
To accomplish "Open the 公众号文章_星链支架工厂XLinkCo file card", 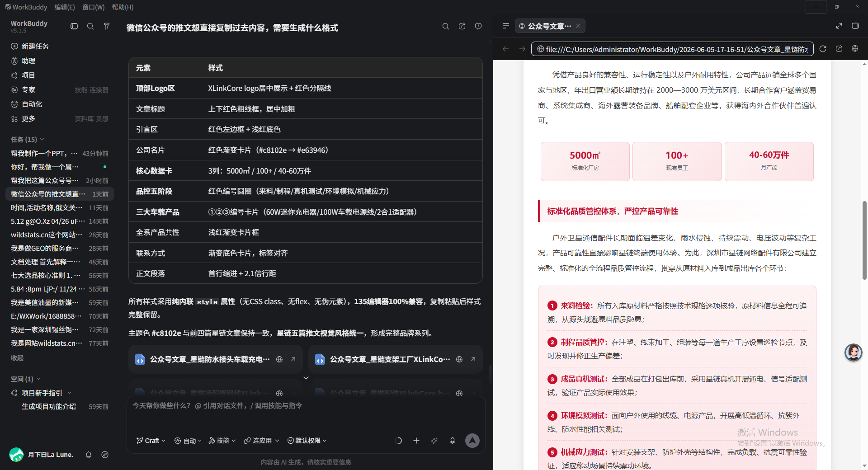I will coord(395,359).
